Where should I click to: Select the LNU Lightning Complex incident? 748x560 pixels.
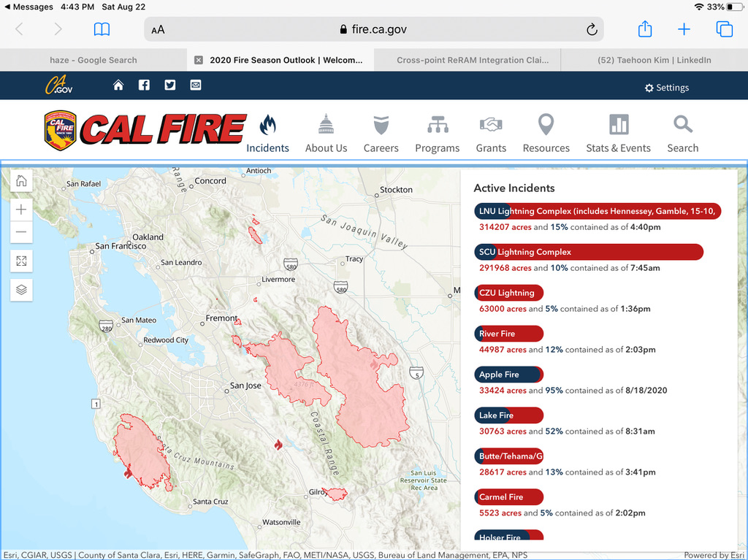pos(597,211)
